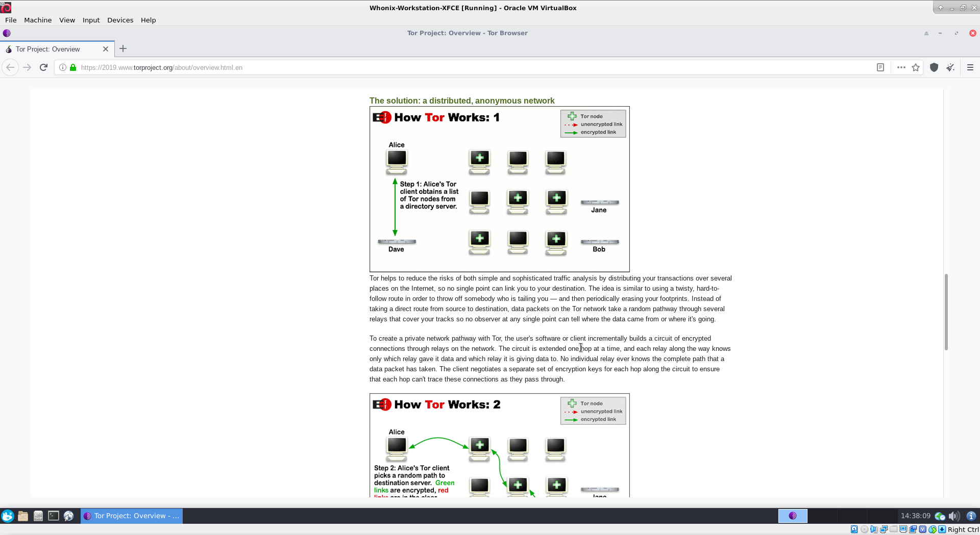Screen dimensions: 980x535
Task: Click the URL address field
Action: (x=459, y=67)
